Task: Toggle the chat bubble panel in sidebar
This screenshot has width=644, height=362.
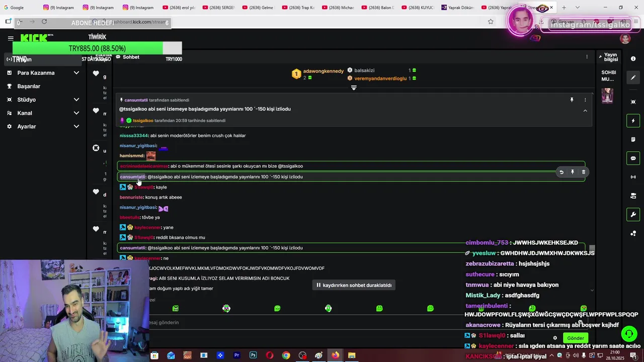Action: (x=633, y=158)
